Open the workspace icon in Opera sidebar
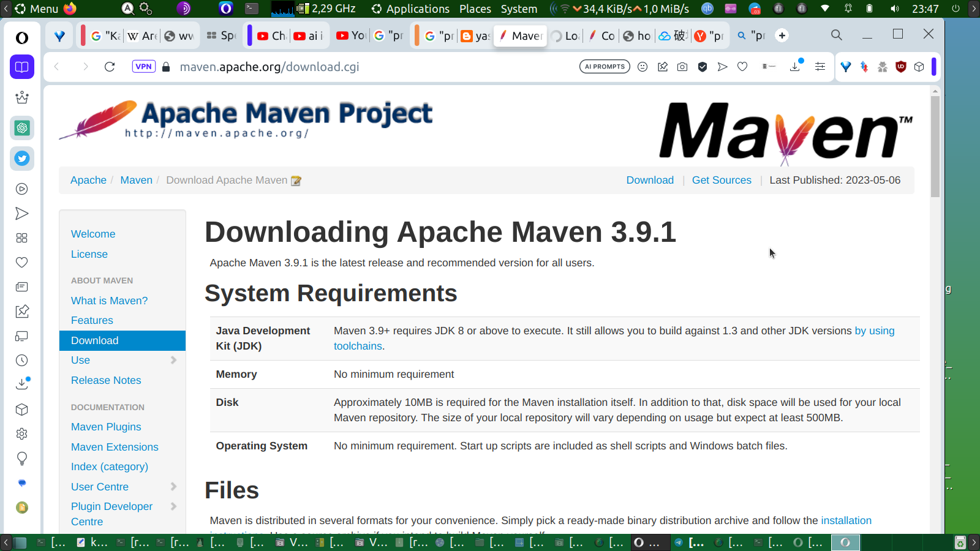Viewport: 980px width, 551px height. click(x=22, y=67)
